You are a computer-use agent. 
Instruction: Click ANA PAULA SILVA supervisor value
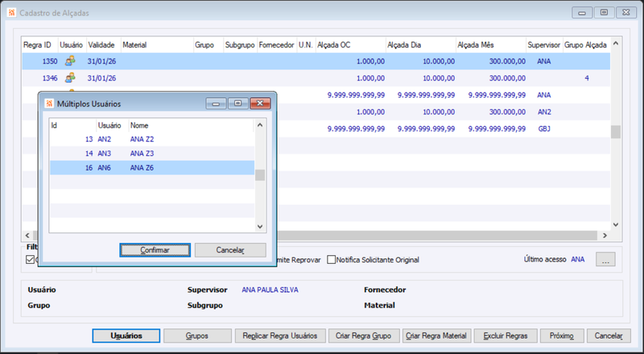[270, 290]
